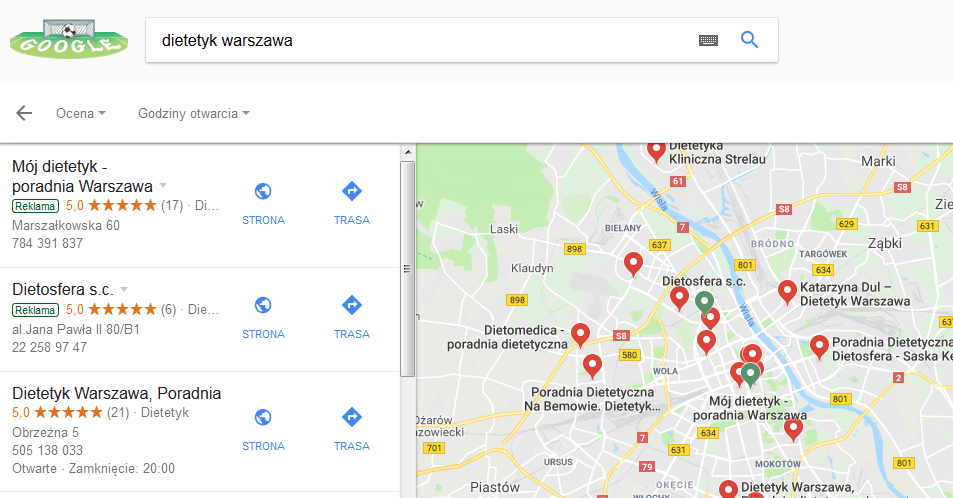Viewport: 953px width, 498px height.
Task: Go back with the left arrow
Action: pos(24,113)
